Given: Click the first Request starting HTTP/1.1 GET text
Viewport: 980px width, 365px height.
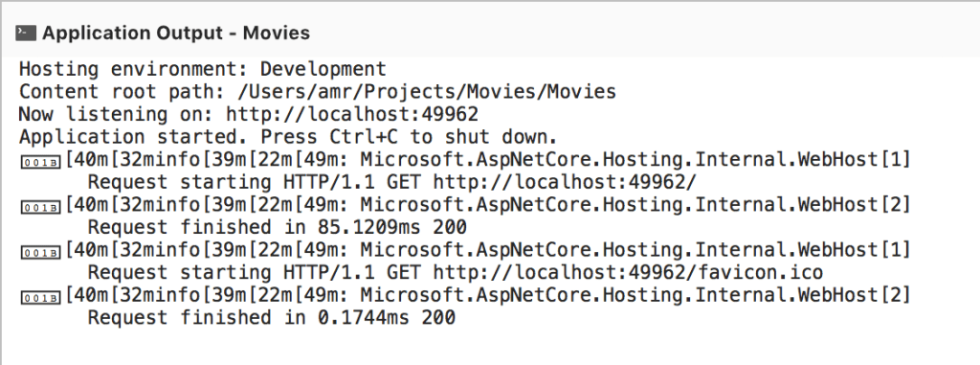Looking at the screenshot, I should click(x=255, y=182).
